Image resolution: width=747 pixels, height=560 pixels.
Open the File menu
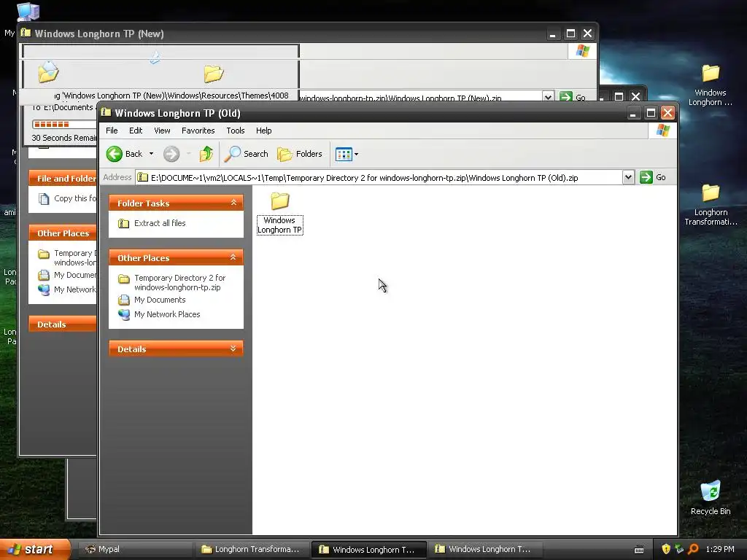click(112, 131)
